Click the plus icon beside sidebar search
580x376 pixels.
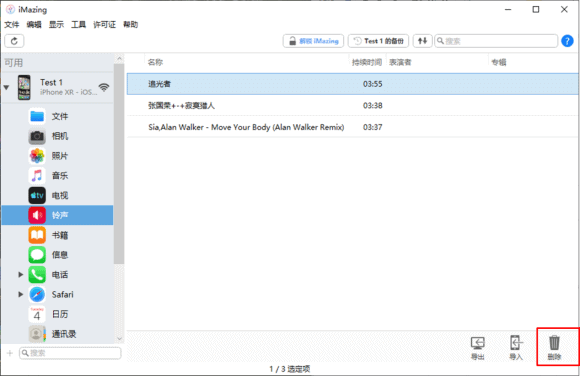point(10,353)
